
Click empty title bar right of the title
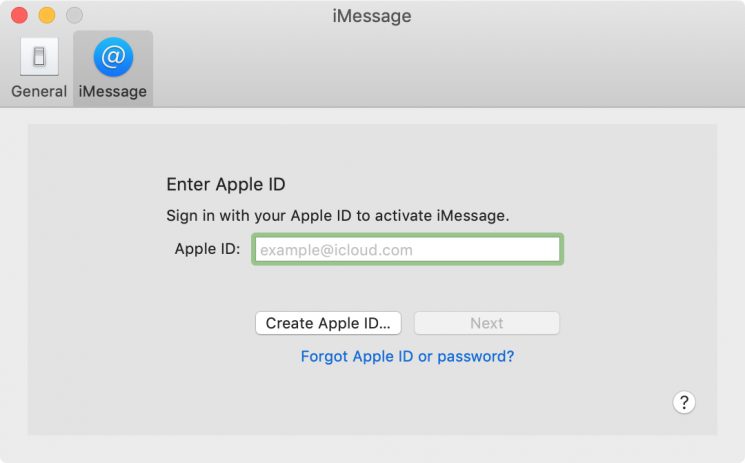(580, 16)
